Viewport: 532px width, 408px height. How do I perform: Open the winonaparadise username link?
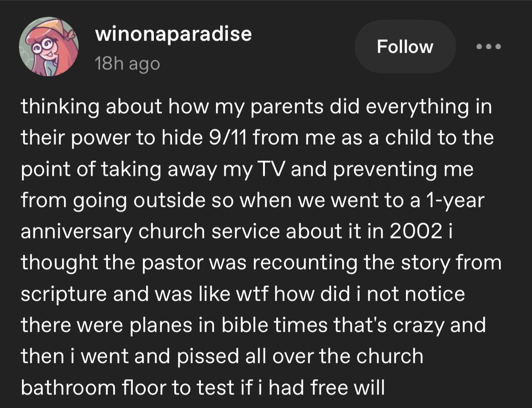coord(173,34)
